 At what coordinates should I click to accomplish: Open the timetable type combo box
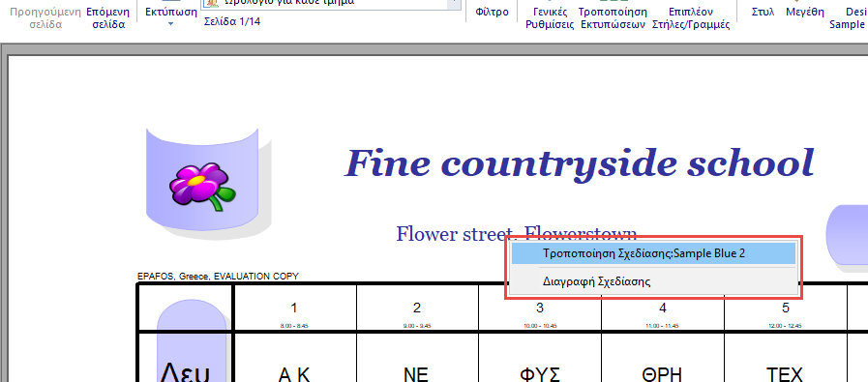pyautogui.click(x=331, y=3)
